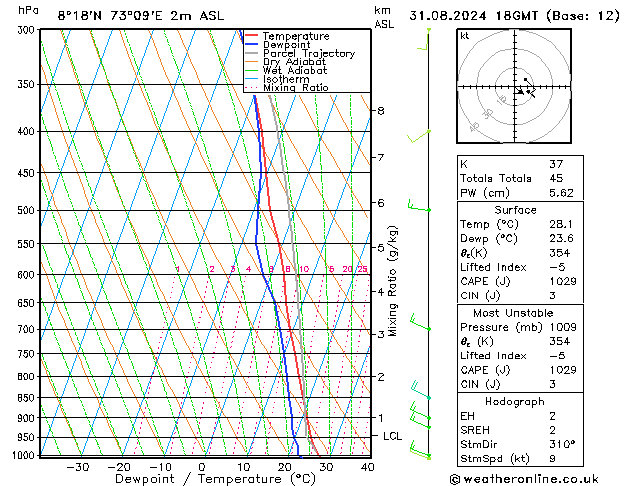Click the wind barb at the 300 hPa level

tap(424, 39)
